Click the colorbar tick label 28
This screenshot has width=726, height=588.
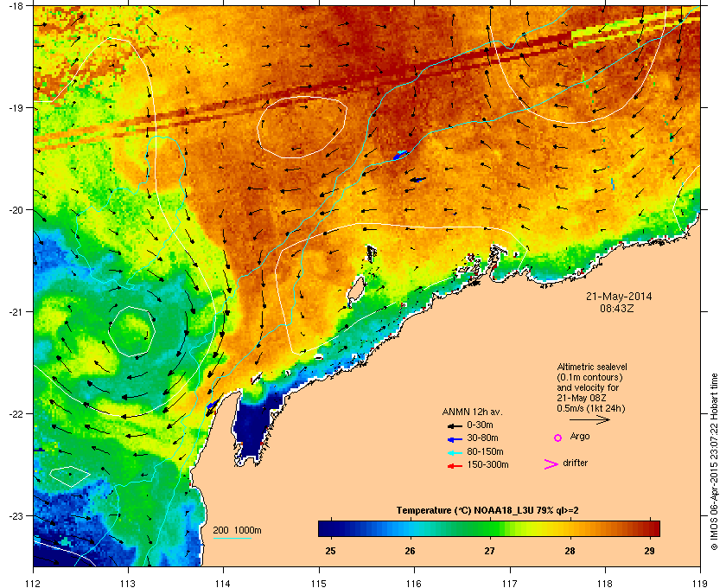(x=570, y=551)
